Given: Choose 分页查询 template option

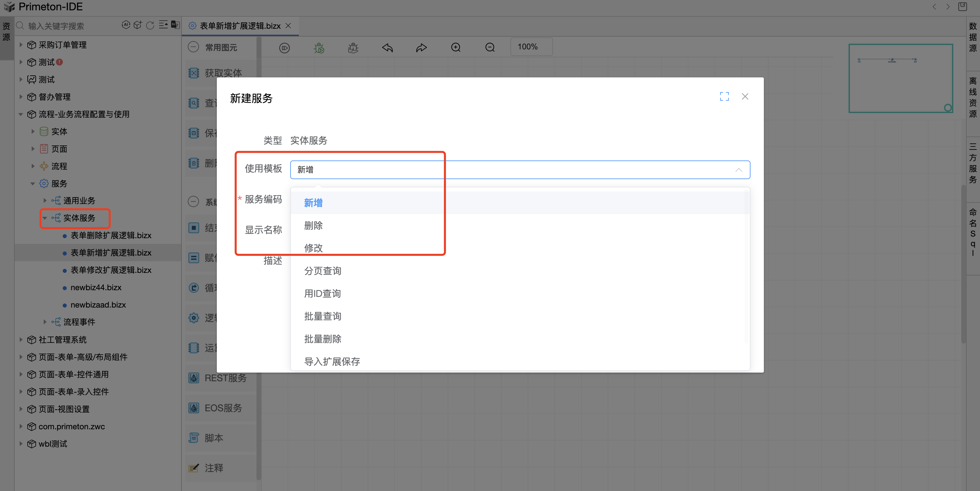Looking at the screenshot, I should 323,271.
